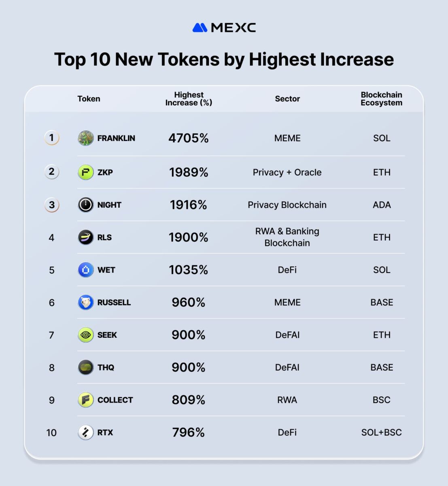Select the Blockchain Ecosystem column header
The height and width of the screenshot is (486, 448).
[x=381, y=99]
